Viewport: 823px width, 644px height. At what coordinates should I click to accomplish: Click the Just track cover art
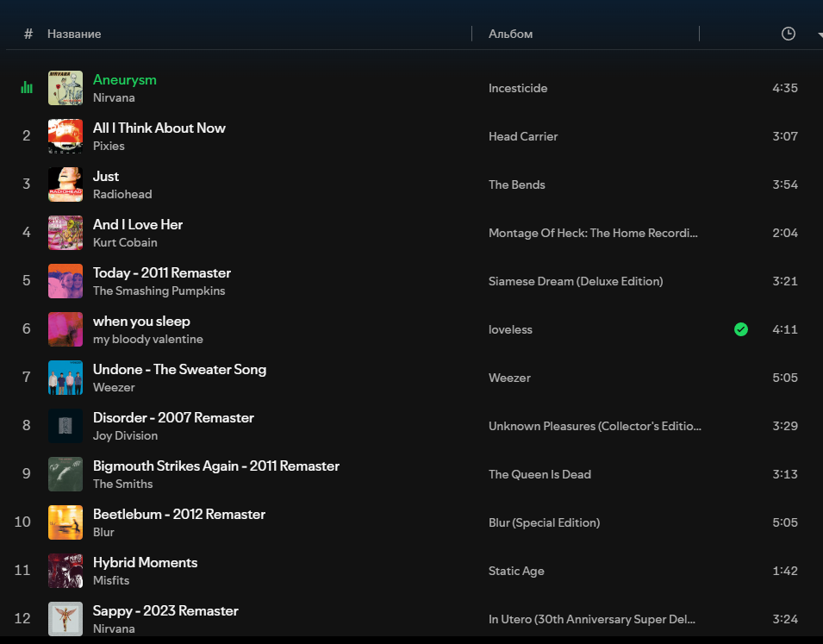coord(65,184)
